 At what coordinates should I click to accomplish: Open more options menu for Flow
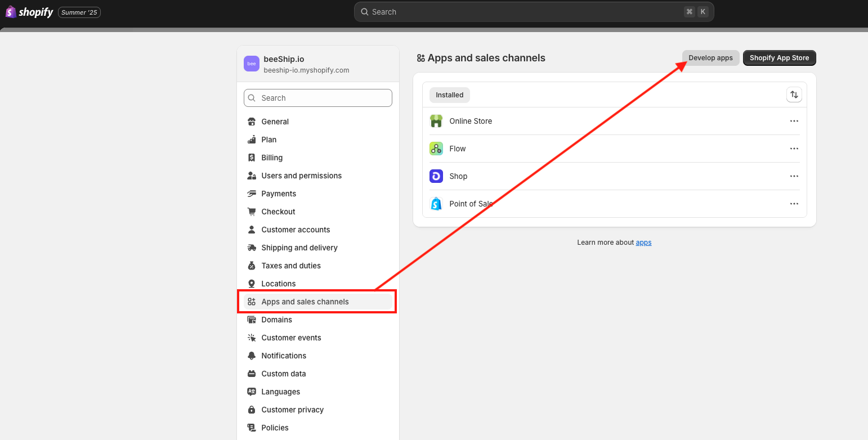pos(794,149)
